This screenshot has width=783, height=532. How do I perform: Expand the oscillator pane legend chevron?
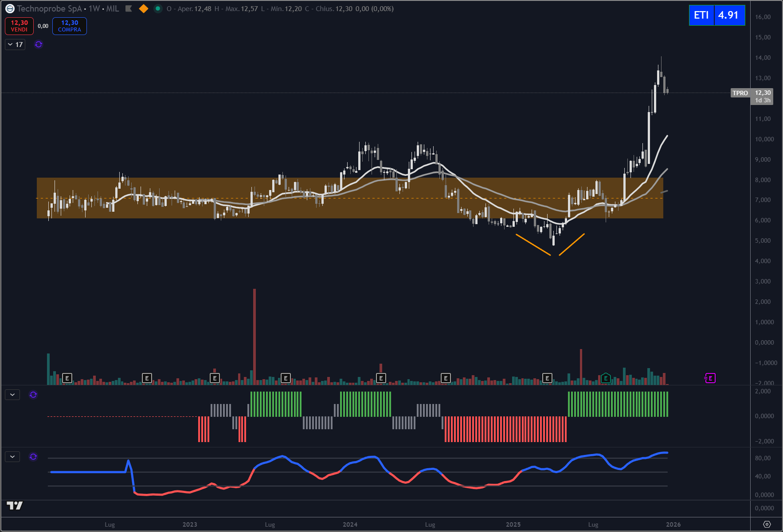click(12, 457)
